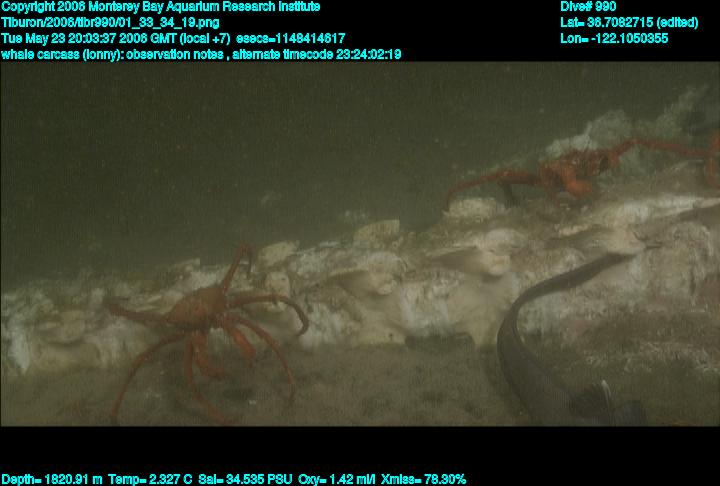Select the 'Xmiss= 78.30%' readout
The height and width of the screenshot is (486, 720).
(x=423, y=480)
